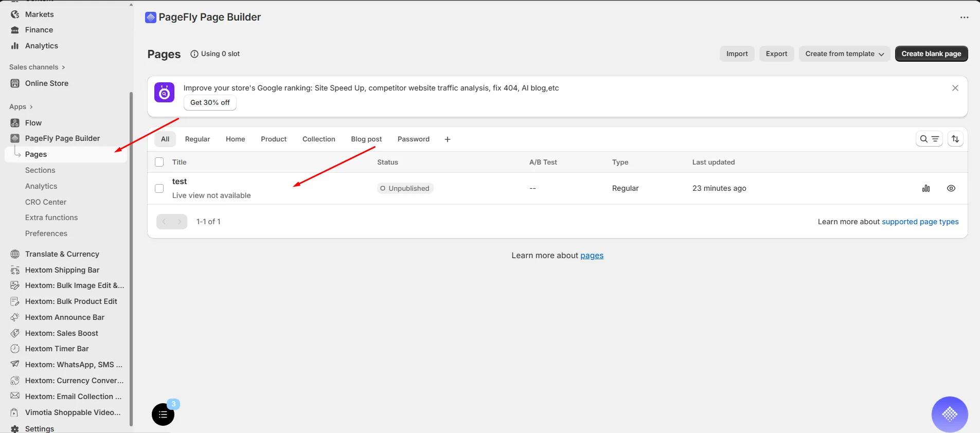Dismiss the Google ranking promo banner

click(x=955, y=88)
